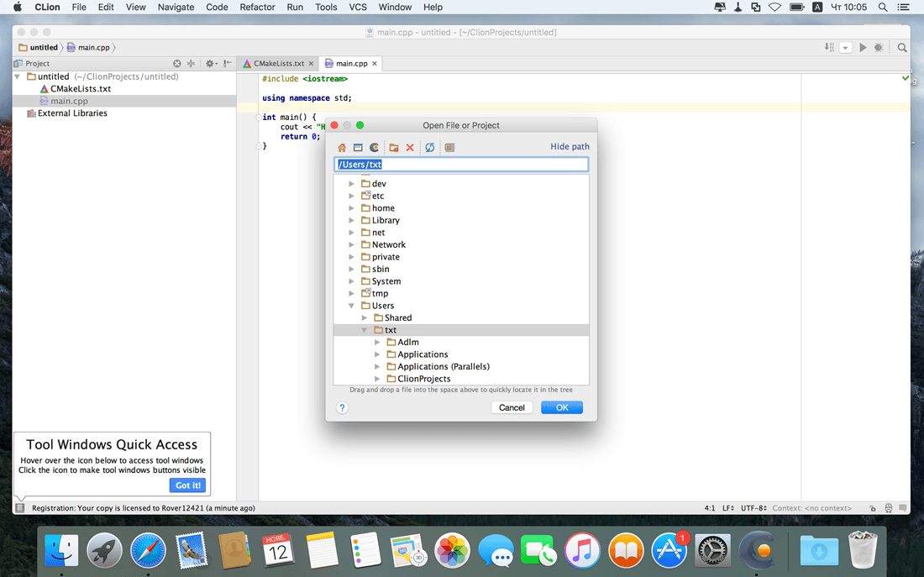This screenshot has width=924, height=577.
Task: Select the Applications folder under txt
Action: 461,354
